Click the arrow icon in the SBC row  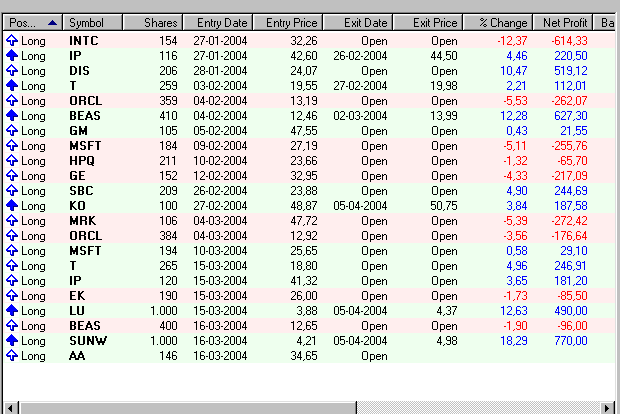coord(12,191)
